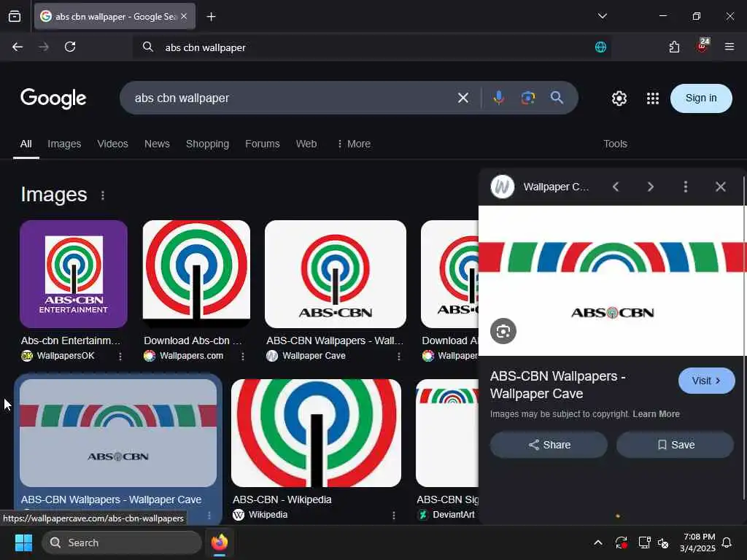
Task: Open the Wallpaper Cave ABS-CBN logo thumbnail
Action: [x=336, y=274]
